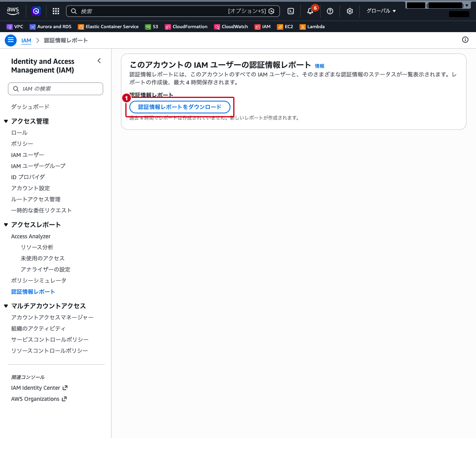Open 一時的な委任リクエスト page
This screenshot has height=452, width=476.
pos(41,210)
